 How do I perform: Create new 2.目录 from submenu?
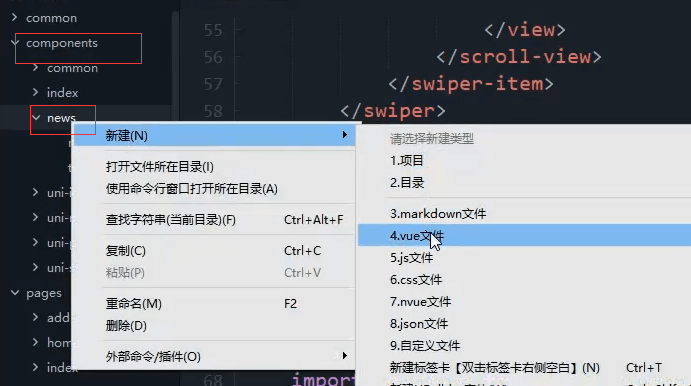(407, 182)
